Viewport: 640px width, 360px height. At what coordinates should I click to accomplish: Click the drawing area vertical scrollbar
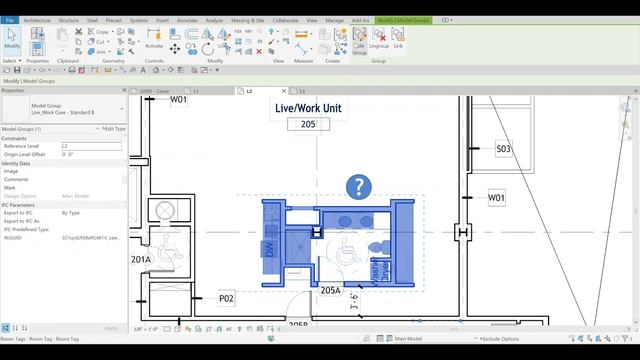click(x=636, y=210)
